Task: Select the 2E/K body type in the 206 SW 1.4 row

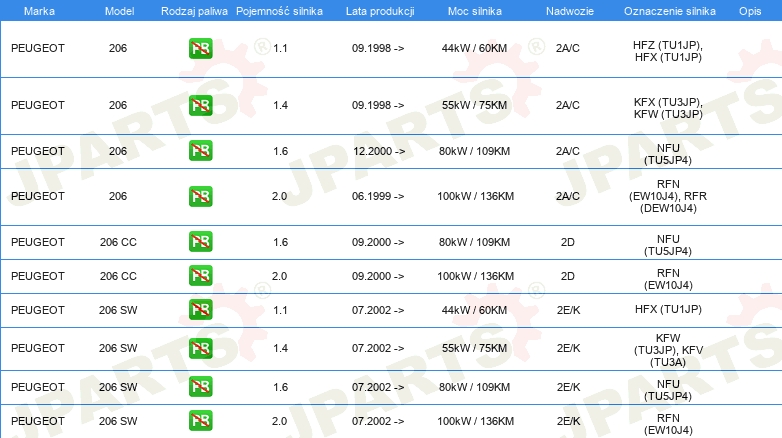Action: tap(569, 348)
